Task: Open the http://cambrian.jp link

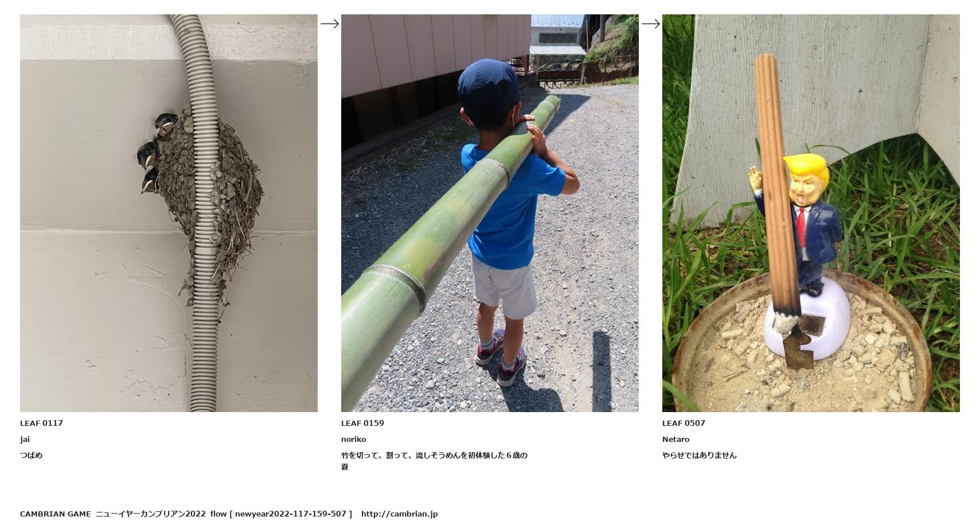Action: [x=399, y=514]
